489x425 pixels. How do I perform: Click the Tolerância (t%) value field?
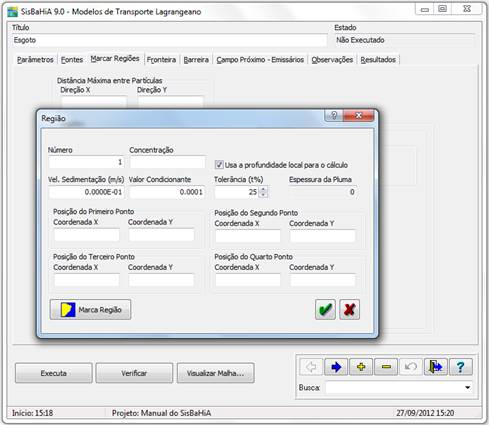coord(237,192)
